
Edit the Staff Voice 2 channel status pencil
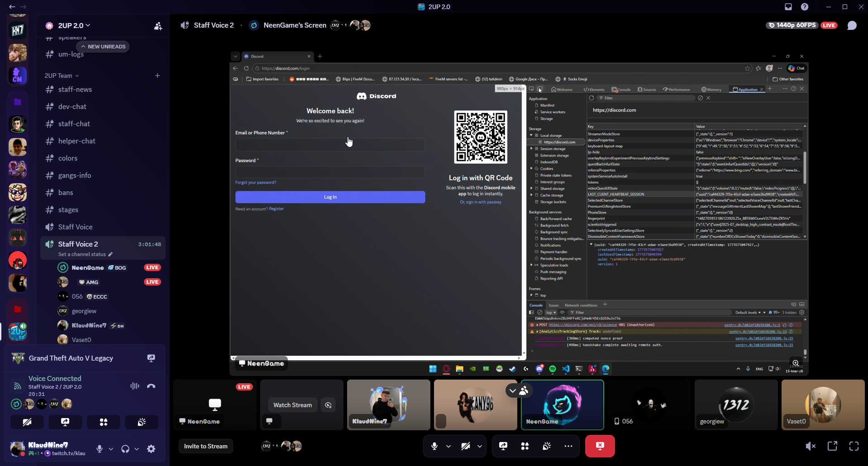pyautogui.click(x=110, y=254)
